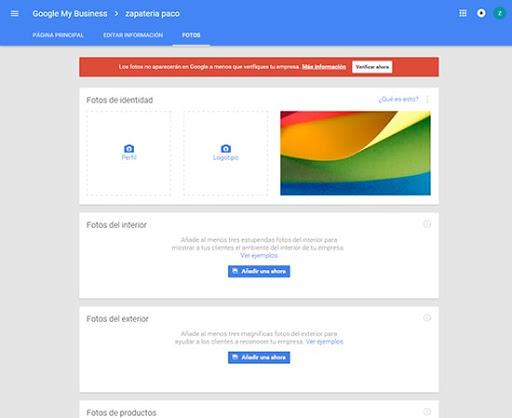Show info for Fotos del interior
Image resolution: width=512 pixels, height=418 pixels.
point(427,224)
